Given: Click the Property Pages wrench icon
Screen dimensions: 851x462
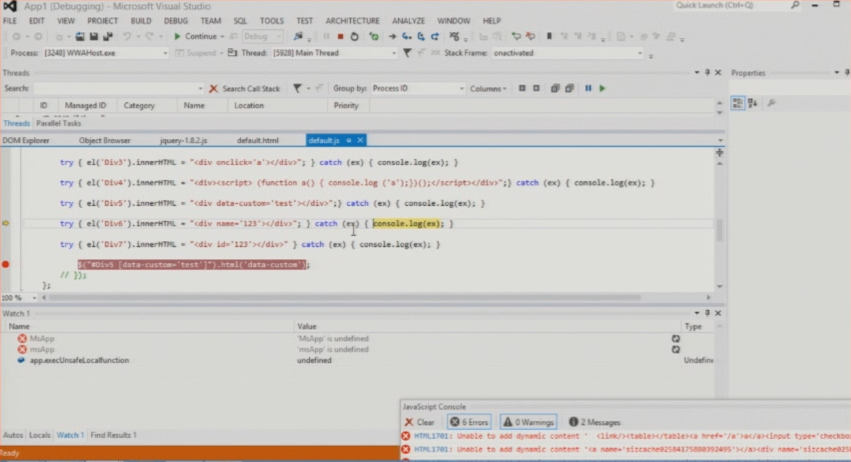Looking at the screenshot, I should [x=771, y=103].
